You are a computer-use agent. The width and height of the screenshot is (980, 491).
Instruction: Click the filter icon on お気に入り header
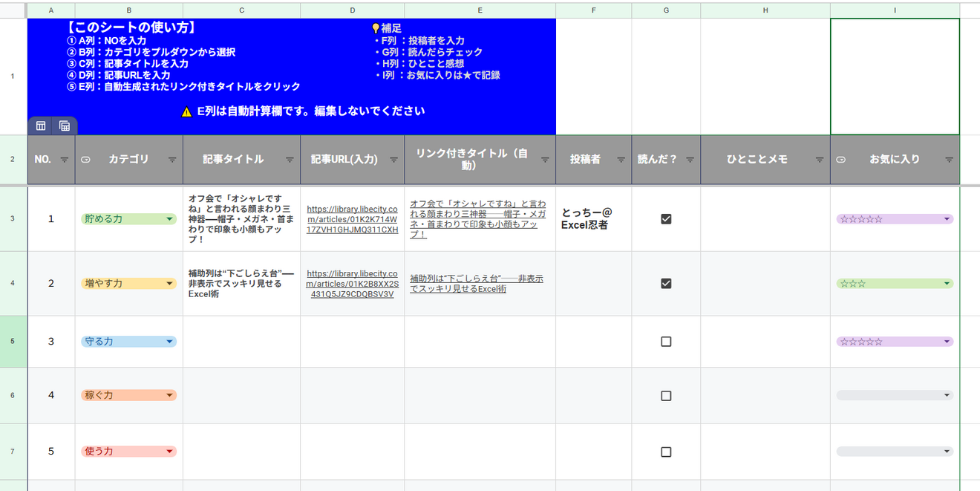coord(949,160)
